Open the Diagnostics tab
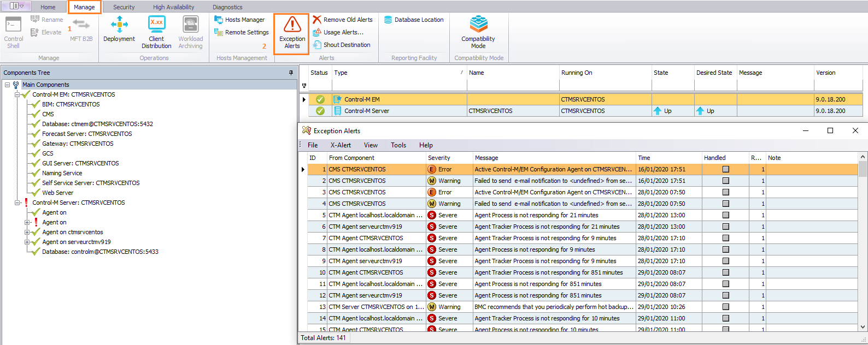Image resolution: width=868 pixels, height=345 pixels. (227, 7)
